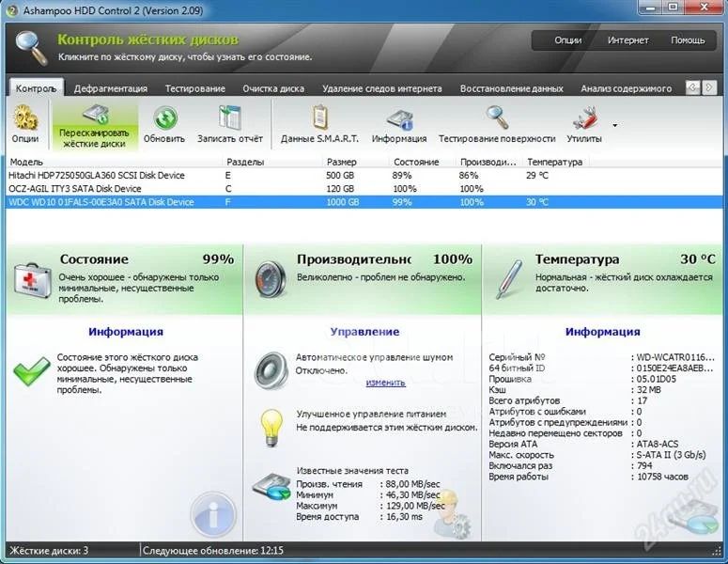Select WDC WD1001FALS disk row

(364, 202)
